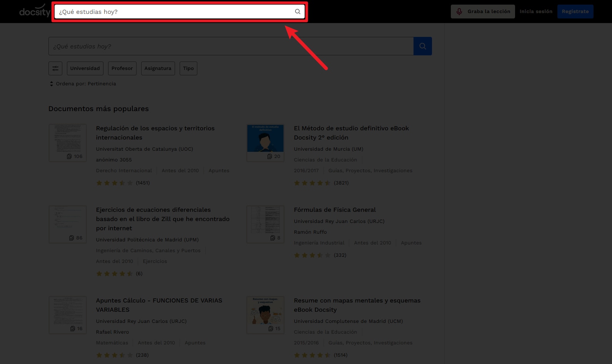
Task: Open the filter sliders icon button
Action: pyautogui.click(x=55, y=68)
